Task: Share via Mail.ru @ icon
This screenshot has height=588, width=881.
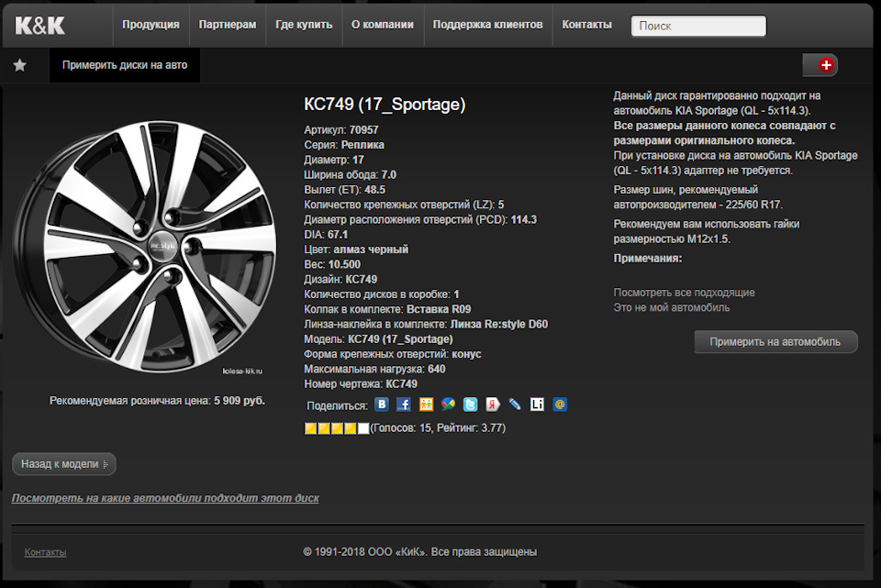Action: pyautogui.click(x=560, y=405)
